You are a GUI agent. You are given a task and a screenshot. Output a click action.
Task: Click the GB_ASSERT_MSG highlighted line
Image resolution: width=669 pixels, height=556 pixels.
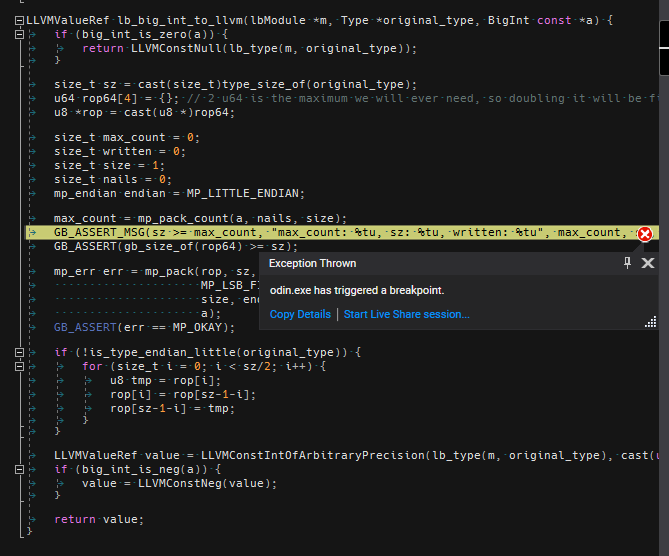[341, 233]
